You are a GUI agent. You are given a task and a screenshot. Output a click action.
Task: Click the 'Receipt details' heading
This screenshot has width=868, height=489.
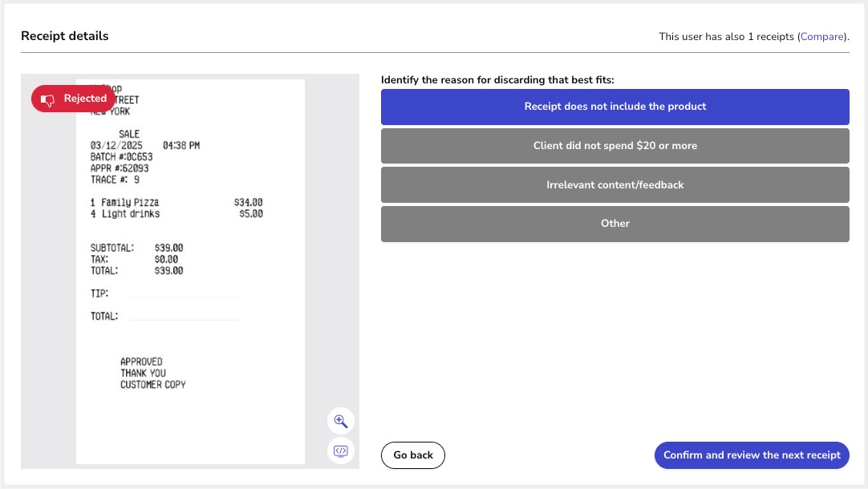click(65, 36)
